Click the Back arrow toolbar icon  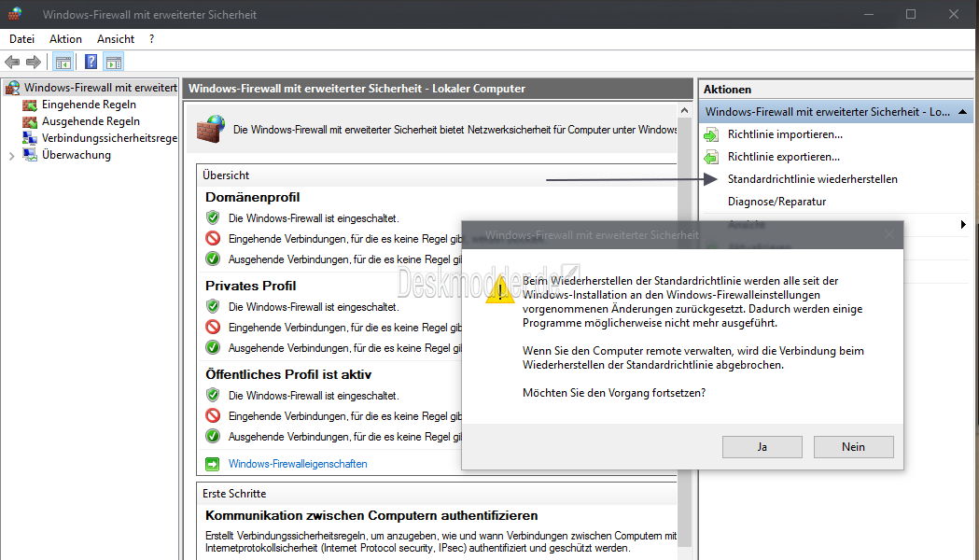pos(12,62)
